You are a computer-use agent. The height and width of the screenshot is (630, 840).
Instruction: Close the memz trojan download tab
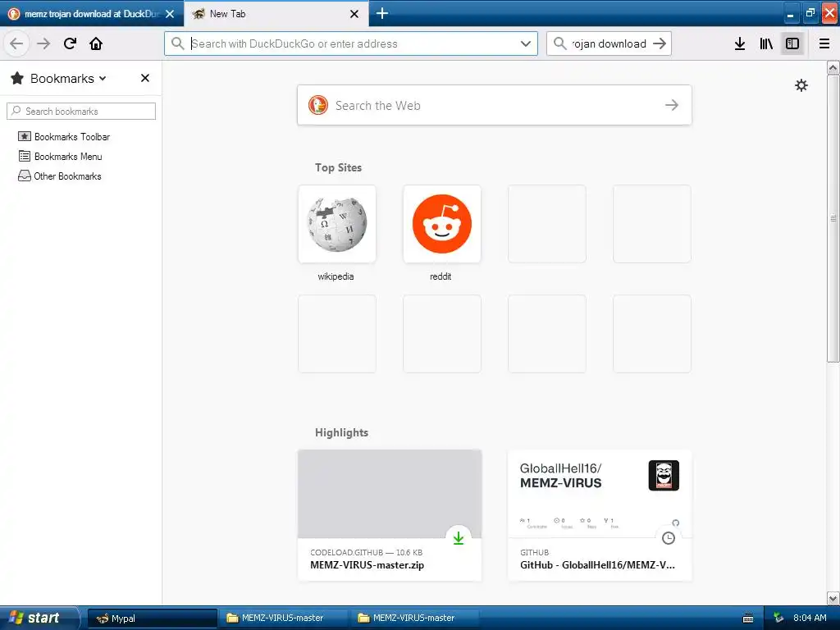(x=170, y=14)
